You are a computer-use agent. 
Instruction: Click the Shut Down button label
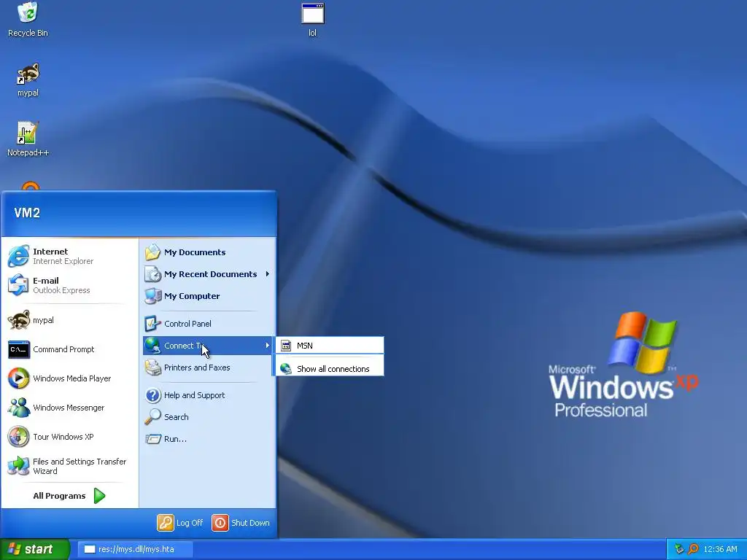[x=251, y=523]
